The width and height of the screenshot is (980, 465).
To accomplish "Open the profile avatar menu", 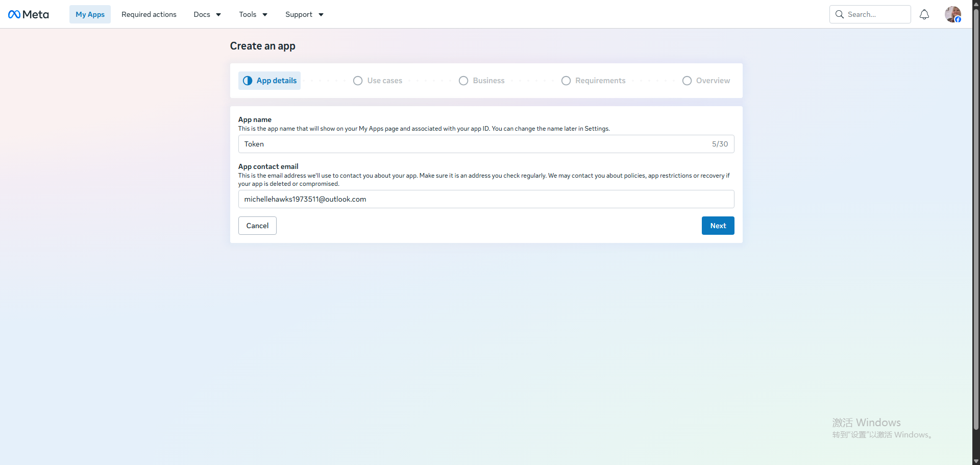I will tap(953, 14).
